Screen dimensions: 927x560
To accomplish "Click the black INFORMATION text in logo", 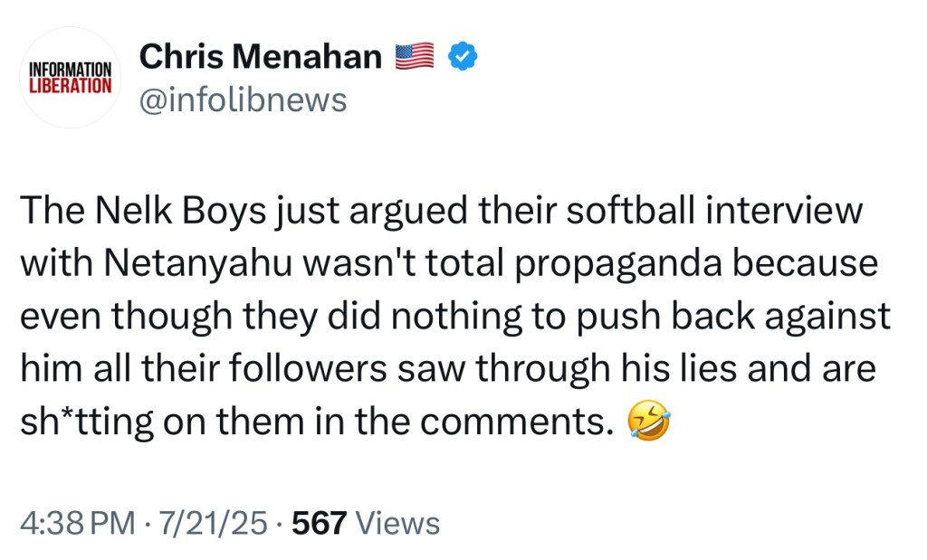I will pos(70,70).
